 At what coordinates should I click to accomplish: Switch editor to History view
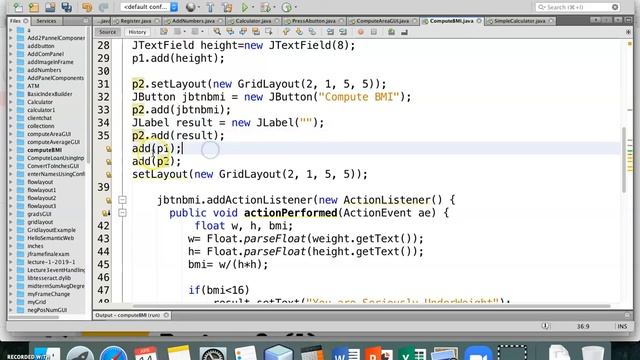point(137,32)
